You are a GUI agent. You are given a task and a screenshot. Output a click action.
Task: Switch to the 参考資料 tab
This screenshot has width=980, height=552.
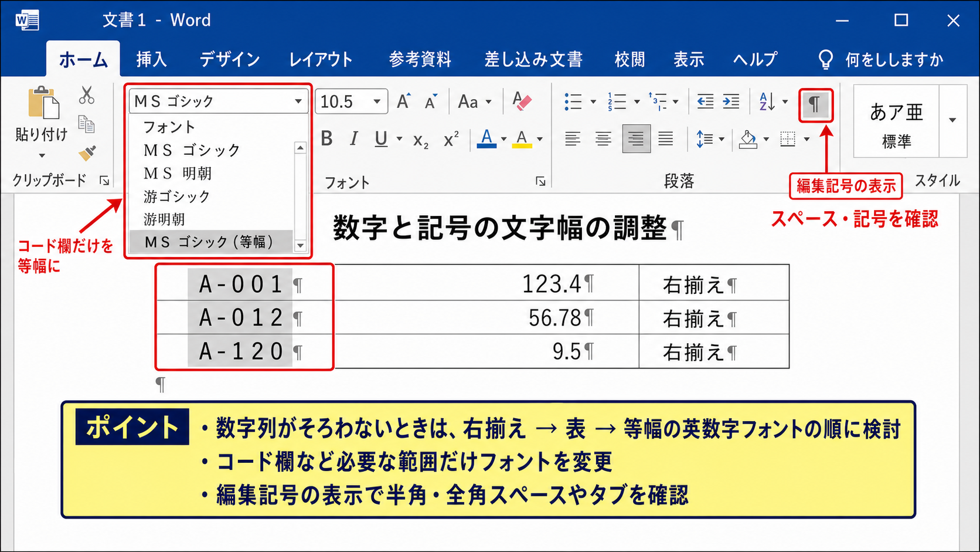click(420, 59)
